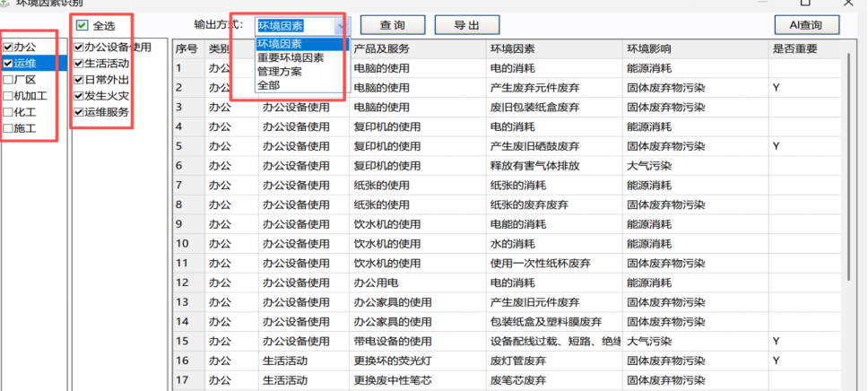Image resolution: width=868 pixels, height=391 pixels.
Task: Select the 更换废中性笔芯 cell
Action: click(x=418, y=380)
